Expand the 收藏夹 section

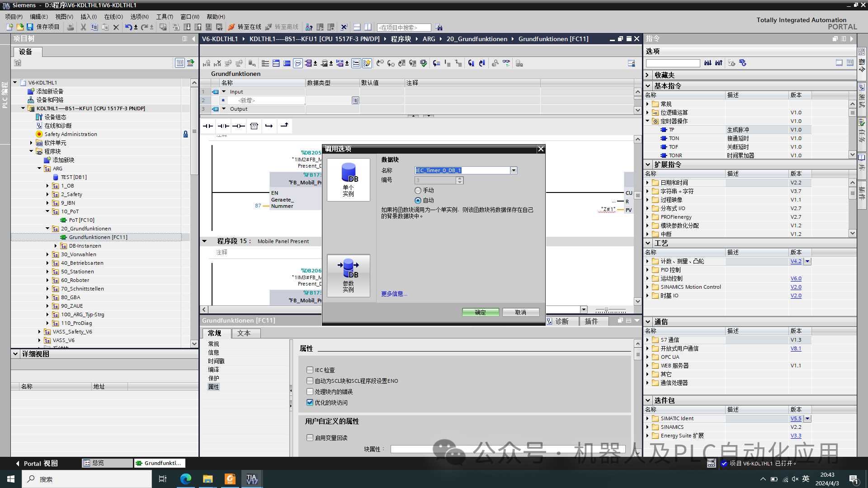point(648,75)
